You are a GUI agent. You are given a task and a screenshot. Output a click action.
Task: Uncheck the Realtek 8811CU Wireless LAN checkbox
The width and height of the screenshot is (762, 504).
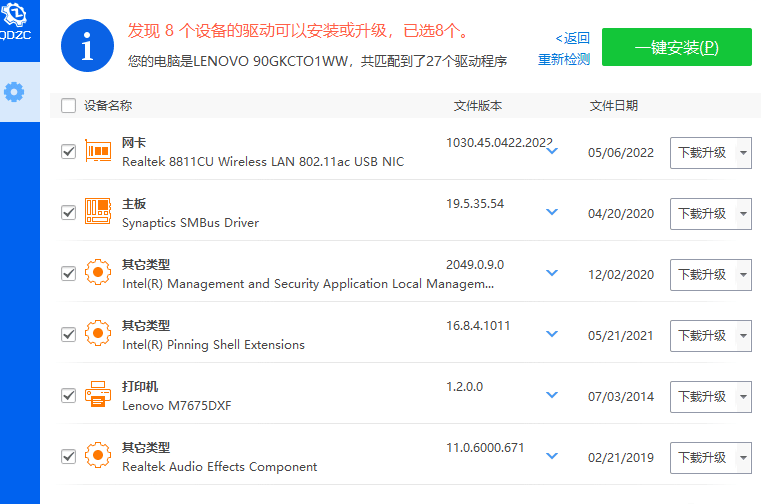click(69, 152)
